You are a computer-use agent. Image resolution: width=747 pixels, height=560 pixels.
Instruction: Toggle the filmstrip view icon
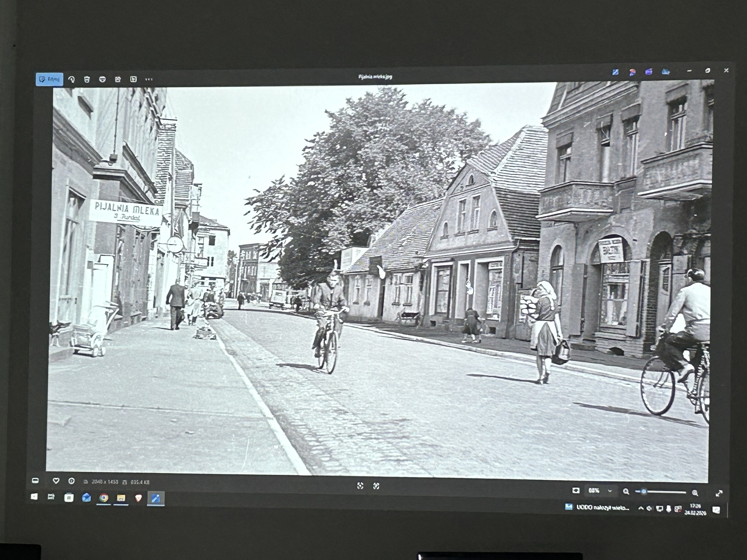pyautogui.click(x=35, y=481)
